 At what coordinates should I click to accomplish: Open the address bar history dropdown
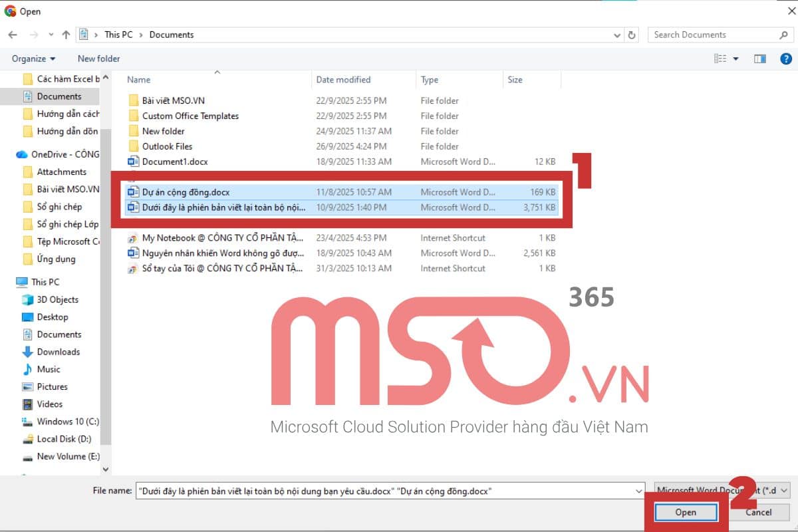click(x=618, y=35)
